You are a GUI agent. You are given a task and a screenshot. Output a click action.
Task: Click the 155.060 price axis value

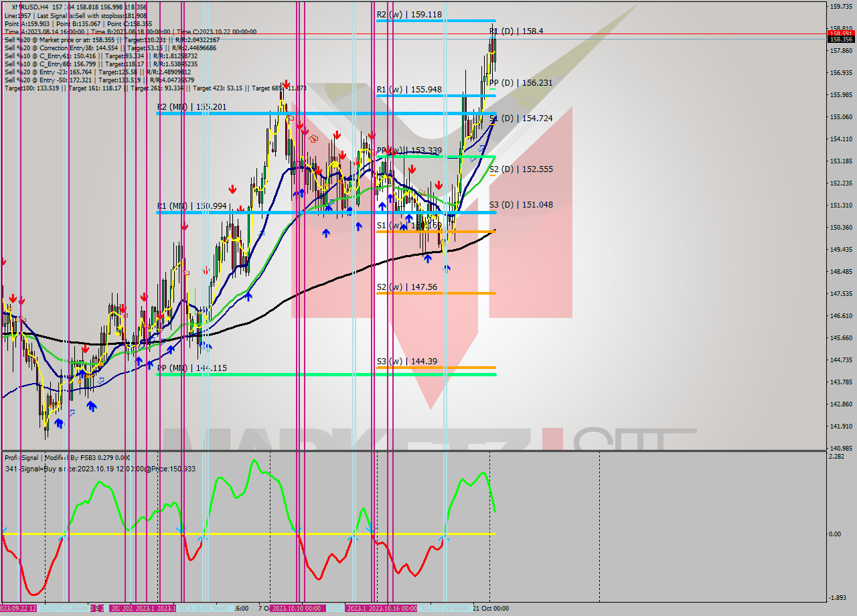[841, 117]
